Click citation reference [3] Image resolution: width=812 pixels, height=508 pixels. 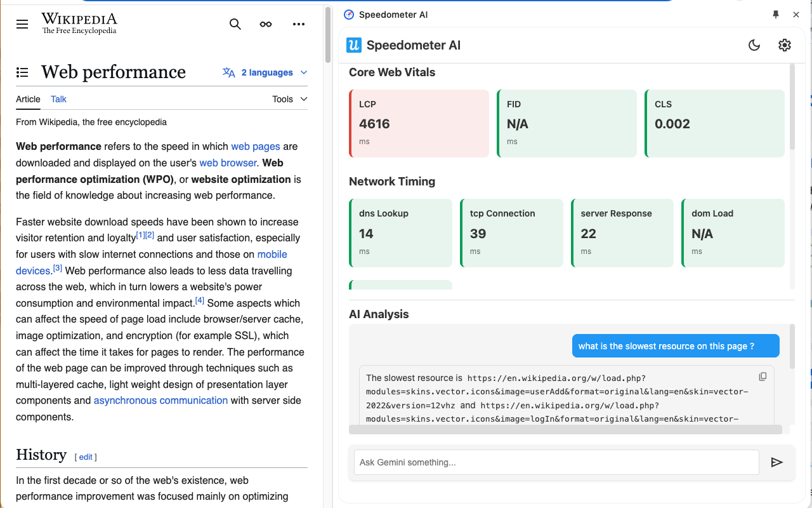(x=58, y=268)
